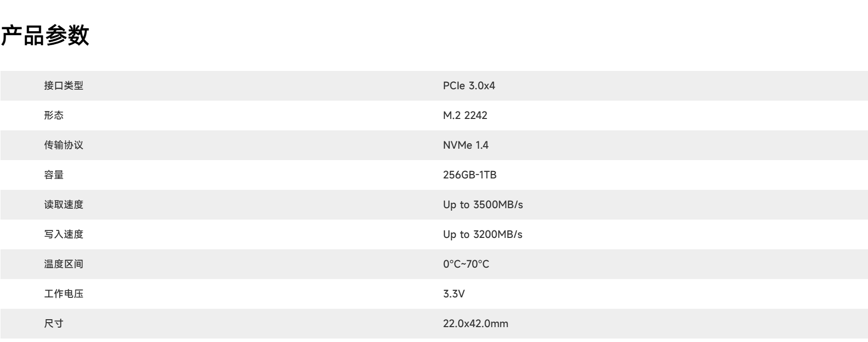
Task: Select the M.2 2242 value
Action: [x=465, y=115]
